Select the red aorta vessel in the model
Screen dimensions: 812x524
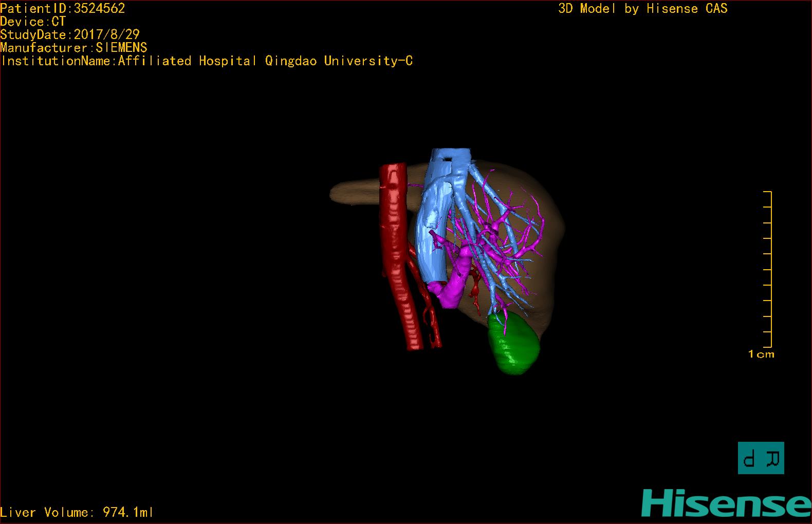click(398, 257)
